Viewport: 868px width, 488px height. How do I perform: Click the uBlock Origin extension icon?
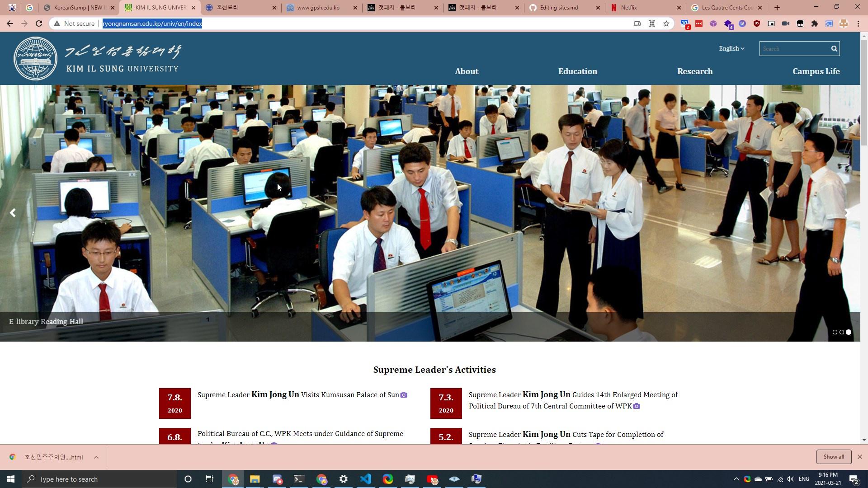(x=757, y=23)
